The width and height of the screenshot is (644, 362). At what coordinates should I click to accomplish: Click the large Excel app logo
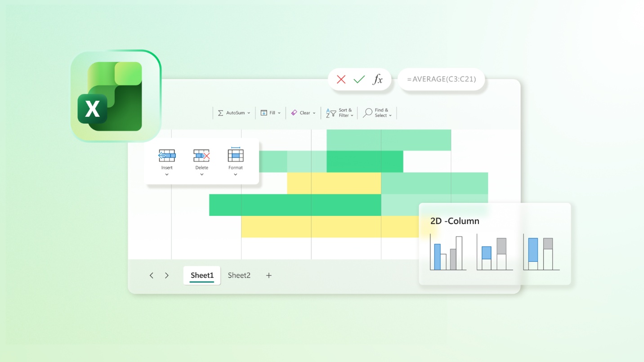point(116,96)
